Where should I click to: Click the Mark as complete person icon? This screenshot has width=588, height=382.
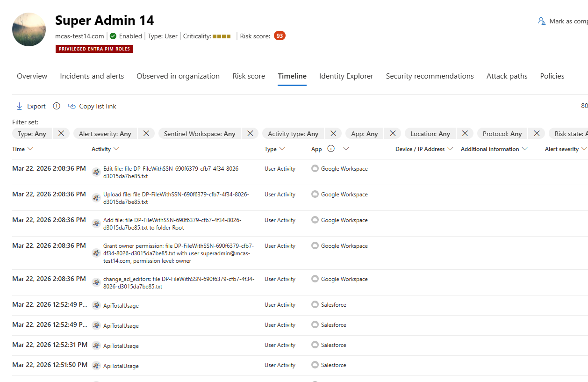541,21
